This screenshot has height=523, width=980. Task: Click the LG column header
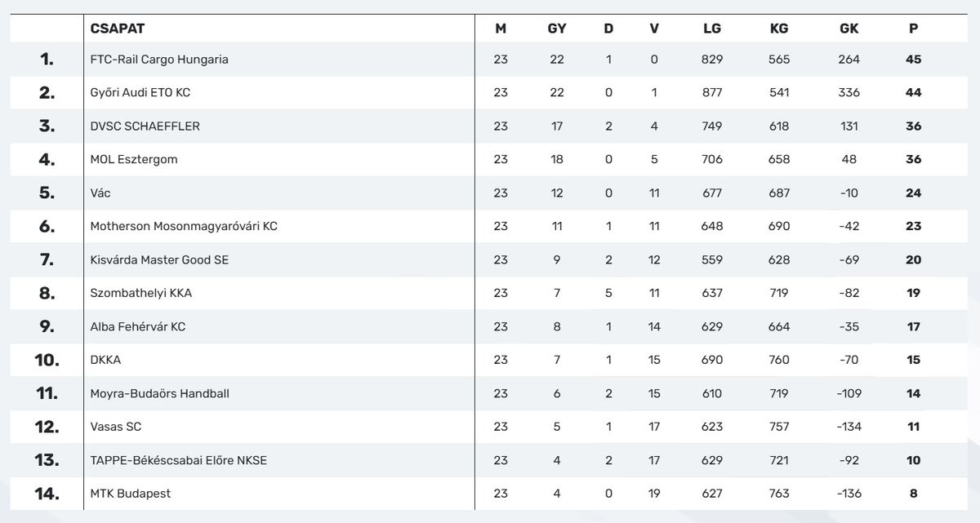[x=712, y=29]
